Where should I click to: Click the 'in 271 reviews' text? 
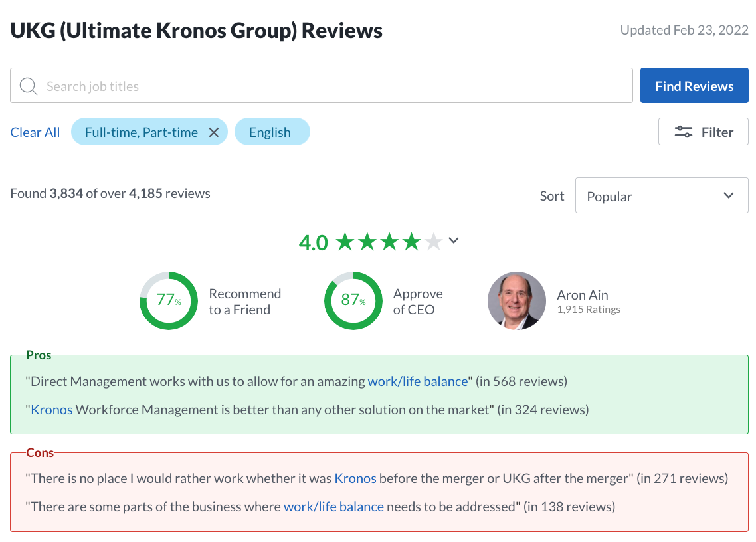pyautogui.click(x=682, y=478)
